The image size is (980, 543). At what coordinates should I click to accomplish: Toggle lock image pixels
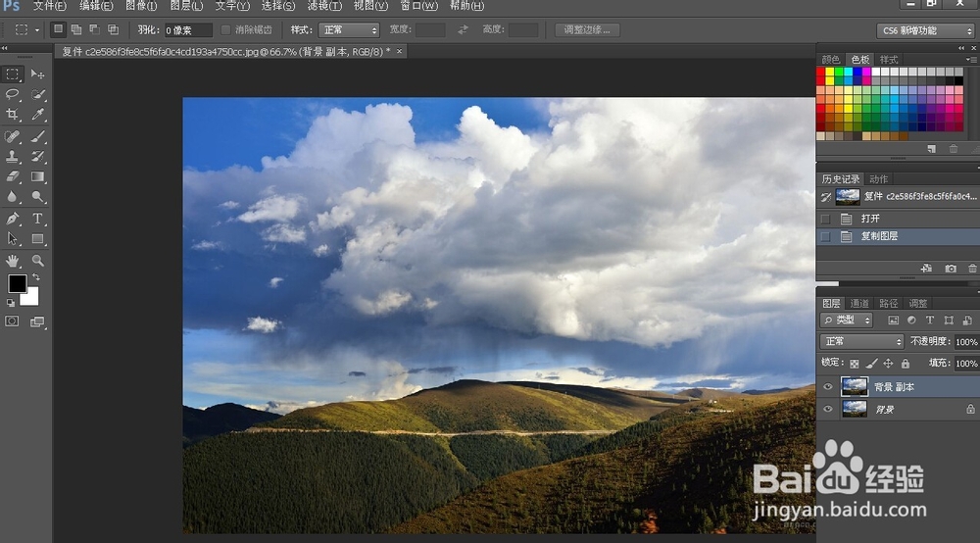(x=871, y=363)
